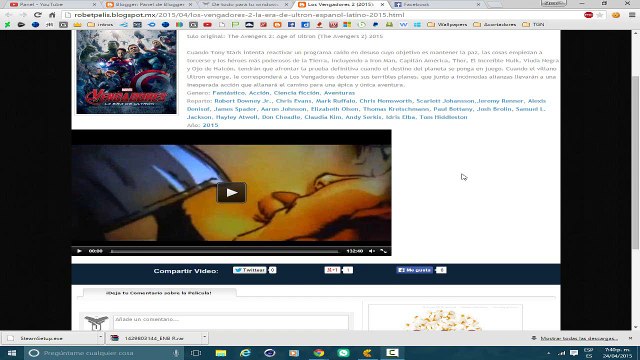Click the Vengadores movie poster thumbnail
Image resolution: width=640 pixels, height=360 pixels.
coord(127,71)
